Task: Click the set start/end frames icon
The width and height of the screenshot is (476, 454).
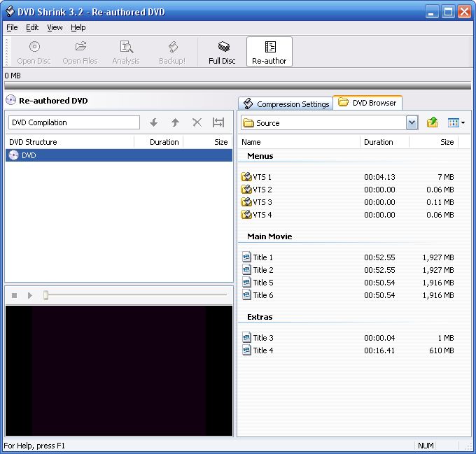Action: point(218,122)
